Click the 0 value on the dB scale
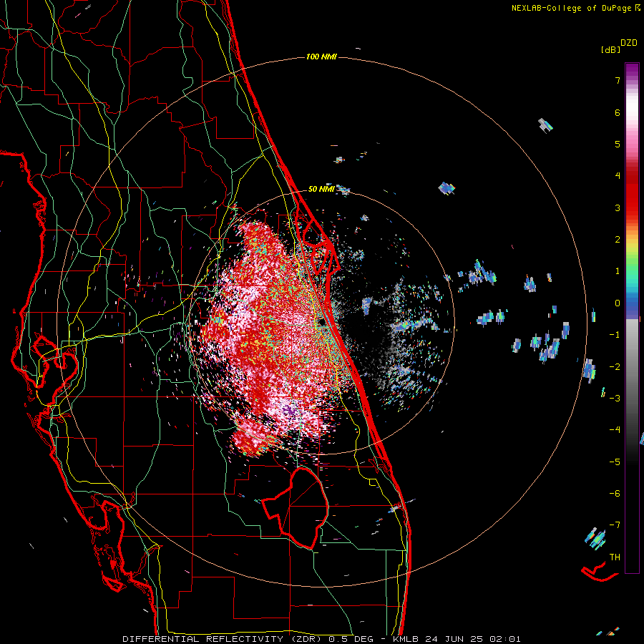The image size is (644, 644). [x=618, y=303]
